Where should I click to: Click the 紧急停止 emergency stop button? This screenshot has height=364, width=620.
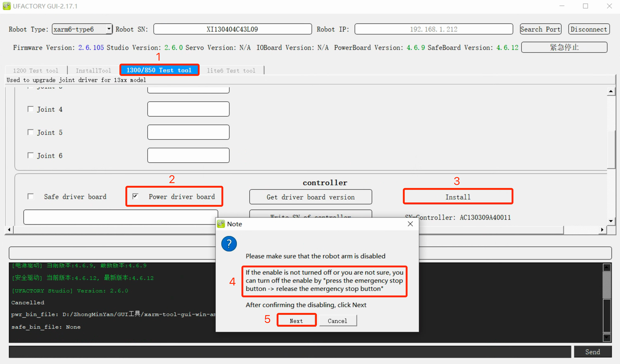(564, 47)
